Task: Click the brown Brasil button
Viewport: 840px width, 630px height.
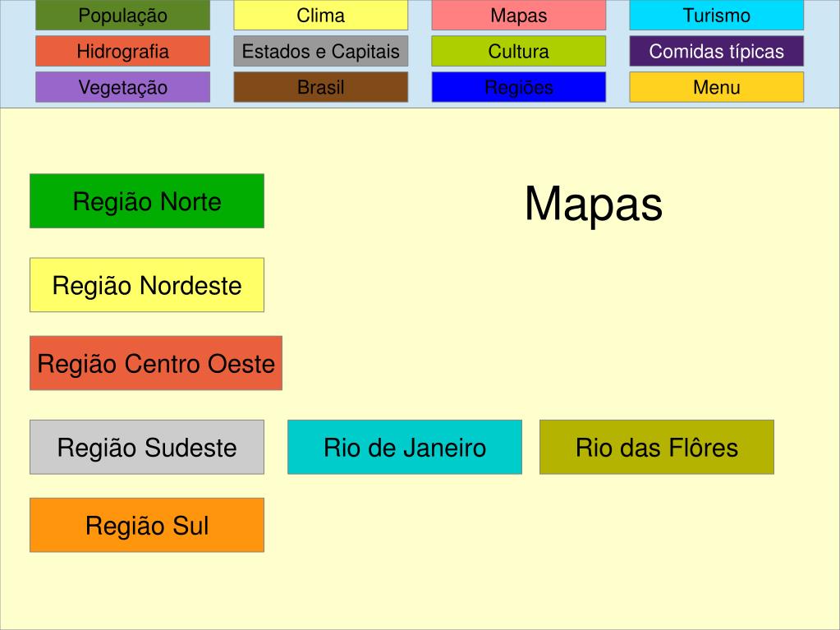Action: pos(320,87)
